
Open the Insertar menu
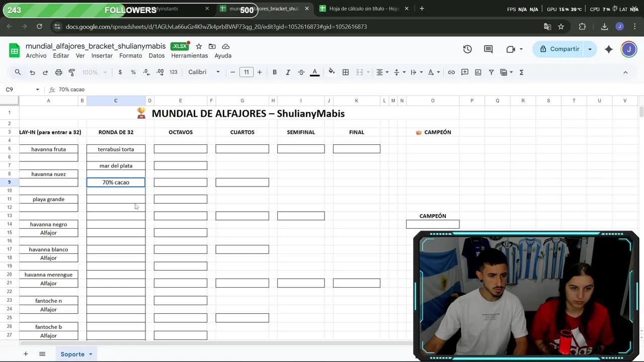pos(102,56)
